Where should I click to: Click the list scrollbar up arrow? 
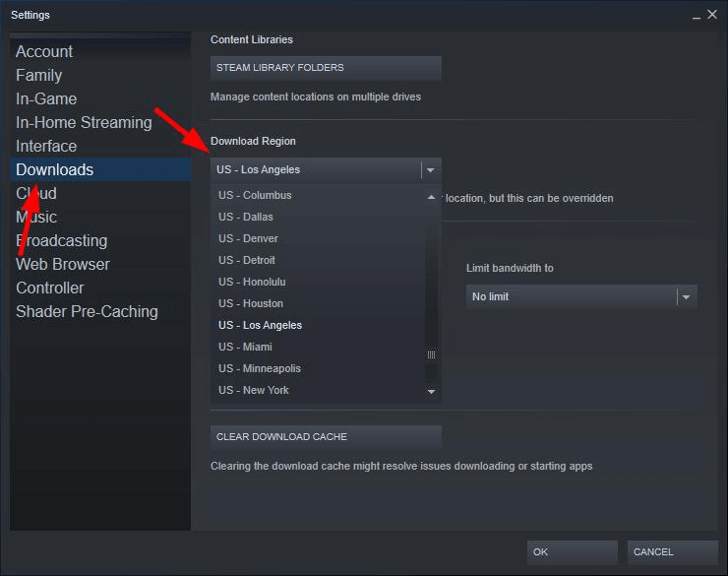[x=431, y=198]
